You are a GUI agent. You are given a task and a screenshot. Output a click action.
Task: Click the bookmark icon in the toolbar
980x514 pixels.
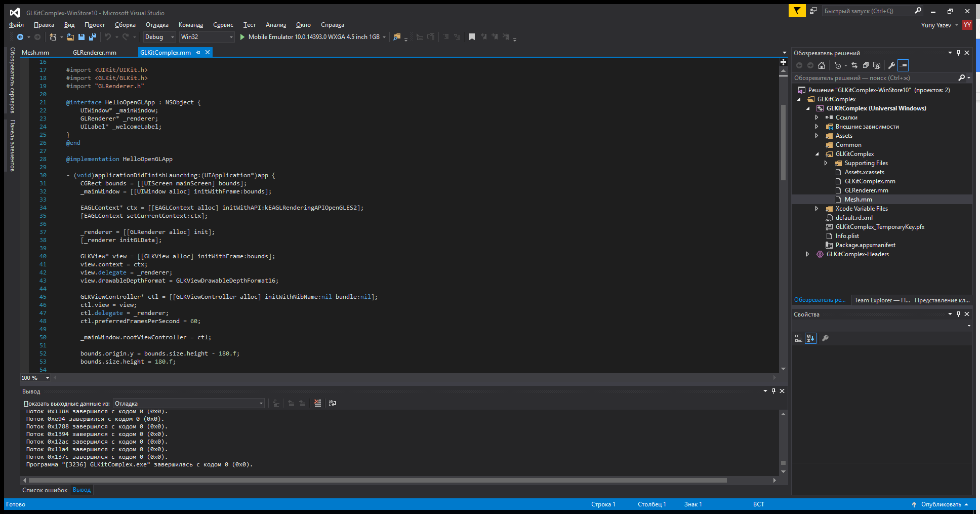pos(472,37)
